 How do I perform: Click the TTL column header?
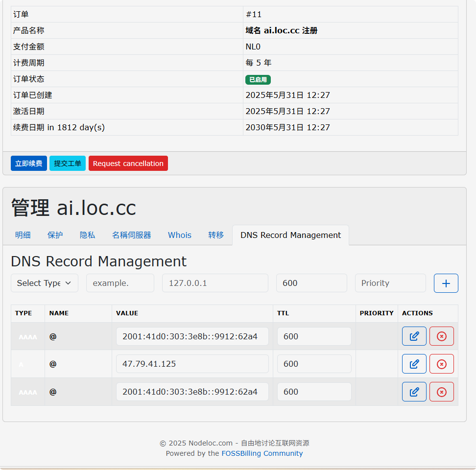283,313
